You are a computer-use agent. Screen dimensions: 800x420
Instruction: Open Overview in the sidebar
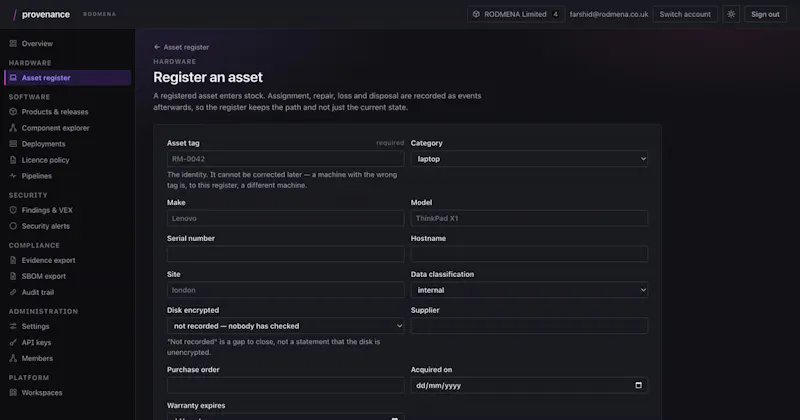(67, 43)
